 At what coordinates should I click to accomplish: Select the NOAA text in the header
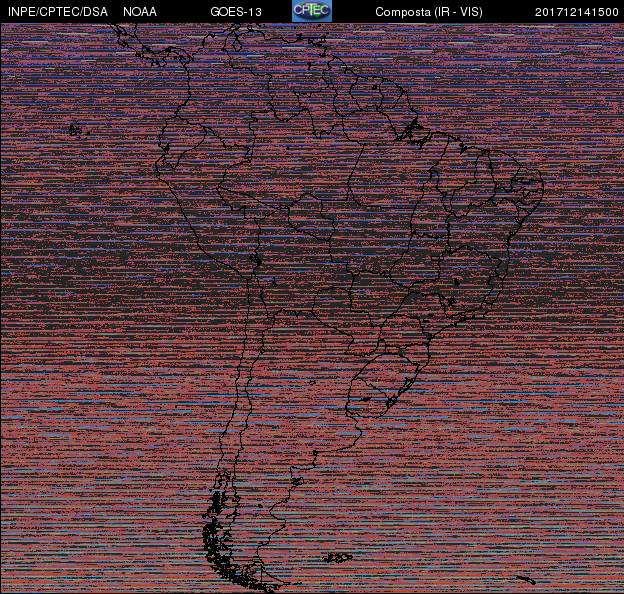click(x=140, y=12)
